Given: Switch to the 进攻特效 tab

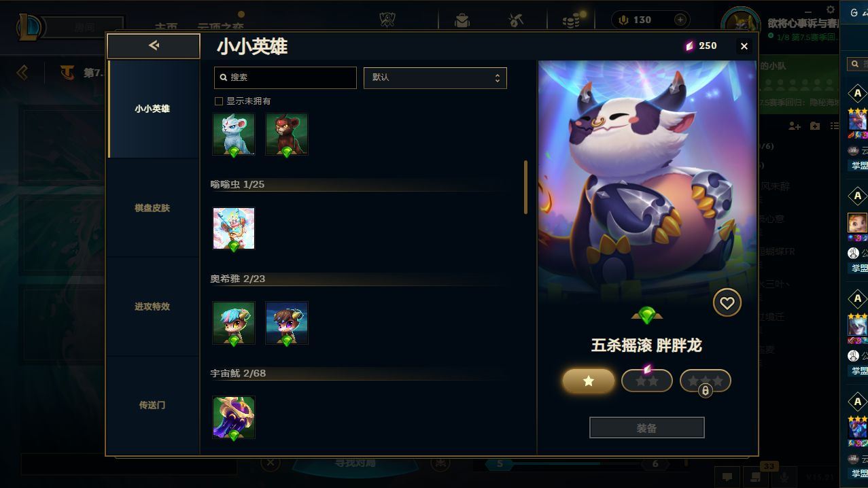Looking at the screenshot, I should 152,307.
